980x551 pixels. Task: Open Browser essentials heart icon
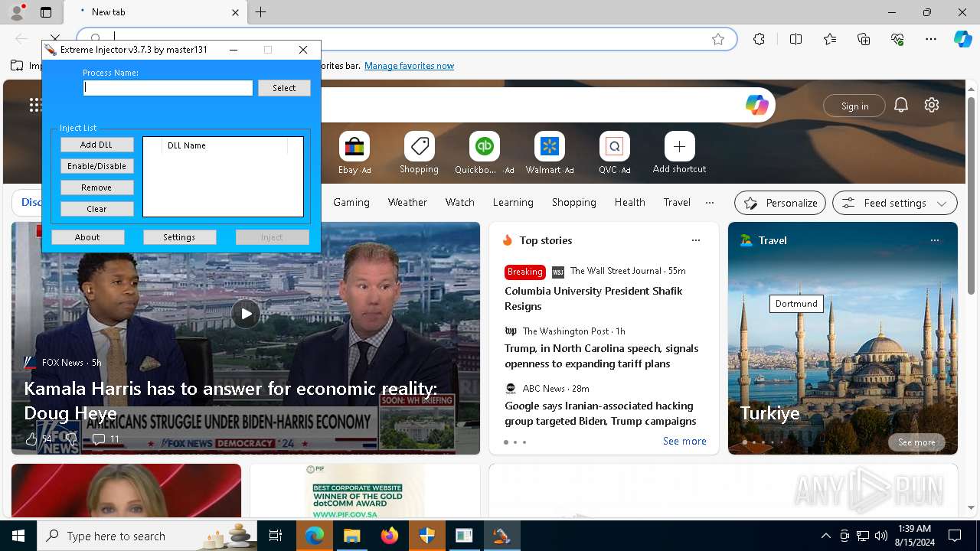[897, 39]
